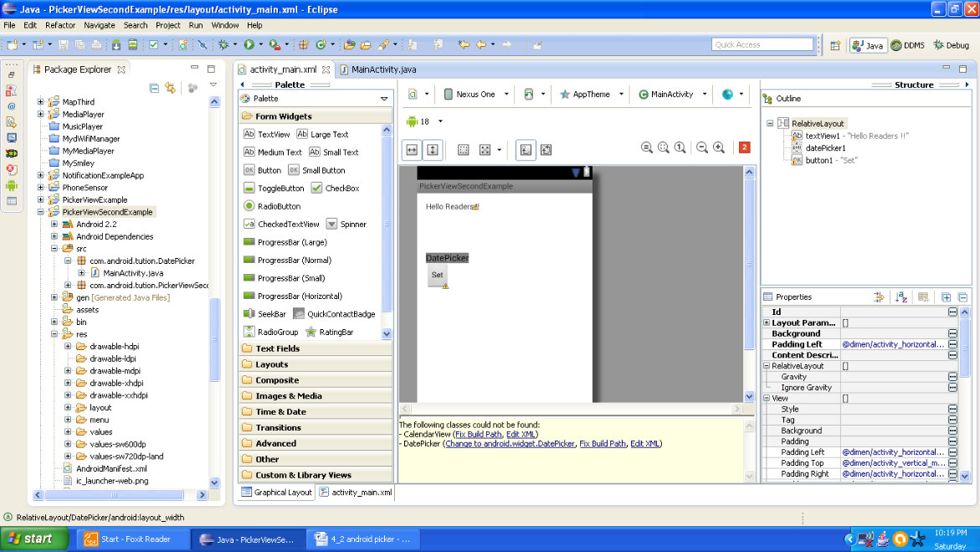
Task: Click the canvas vertical scrollbar down arrow
Action: click(749, 397)
